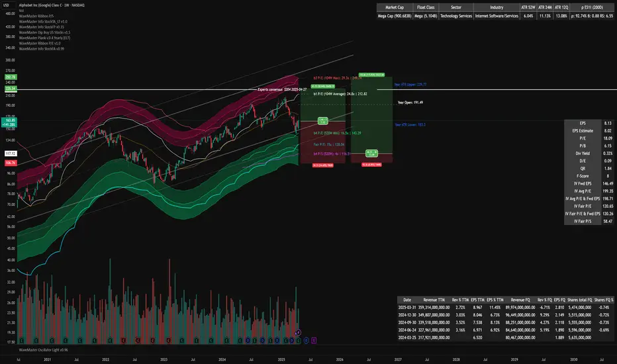Click red stop label of first long position
The height and width of the screenshot is (364, 617).
pos(323,165)
